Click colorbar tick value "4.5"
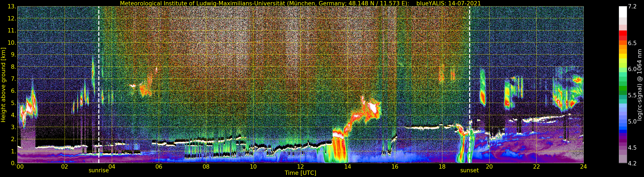This screenshot has height=177, width=644. 632,148
